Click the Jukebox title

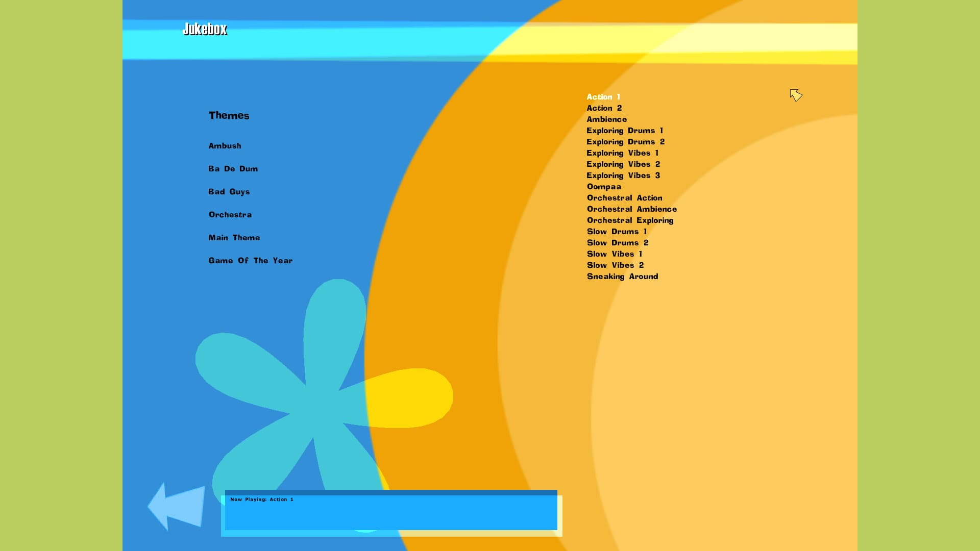click(x=205, y=29)
